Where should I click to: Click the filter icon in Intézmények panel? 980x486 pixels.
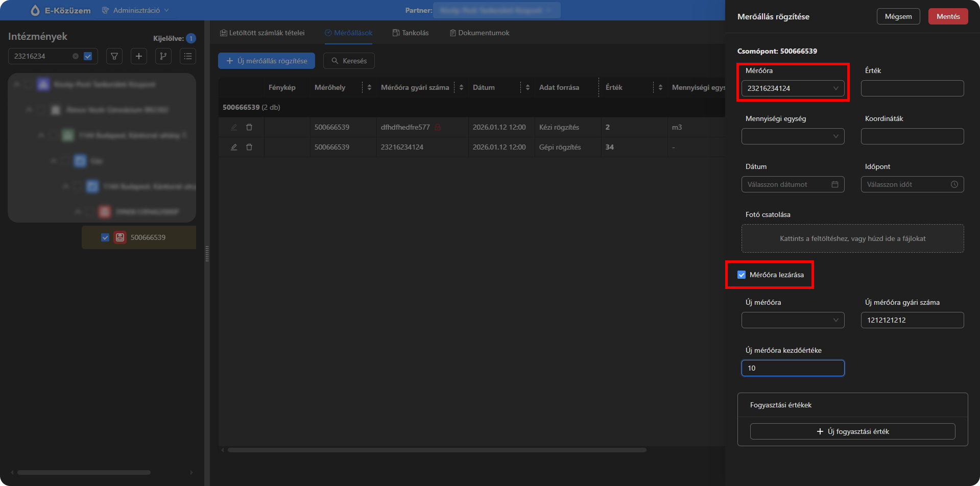[x=114, y=56]
